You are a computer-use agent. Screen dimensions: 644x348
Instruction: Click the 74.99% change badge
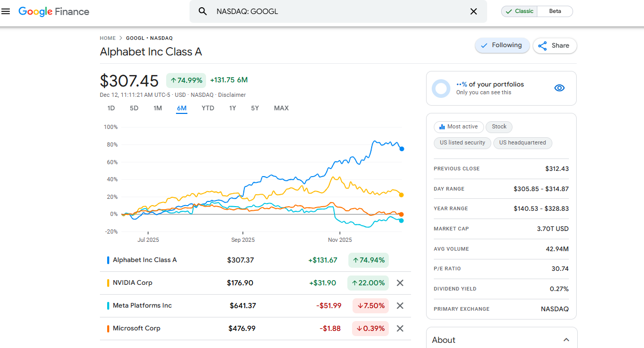186,80
